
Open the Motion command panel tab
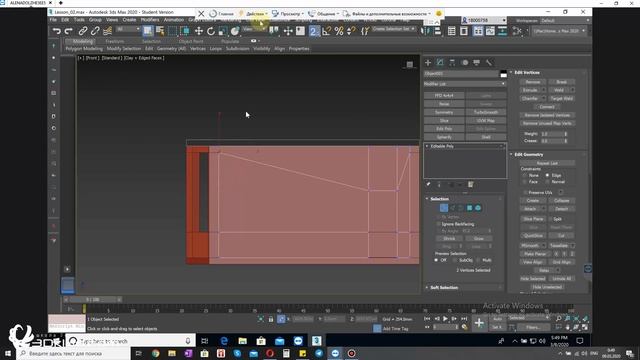[x=464, y=62]
